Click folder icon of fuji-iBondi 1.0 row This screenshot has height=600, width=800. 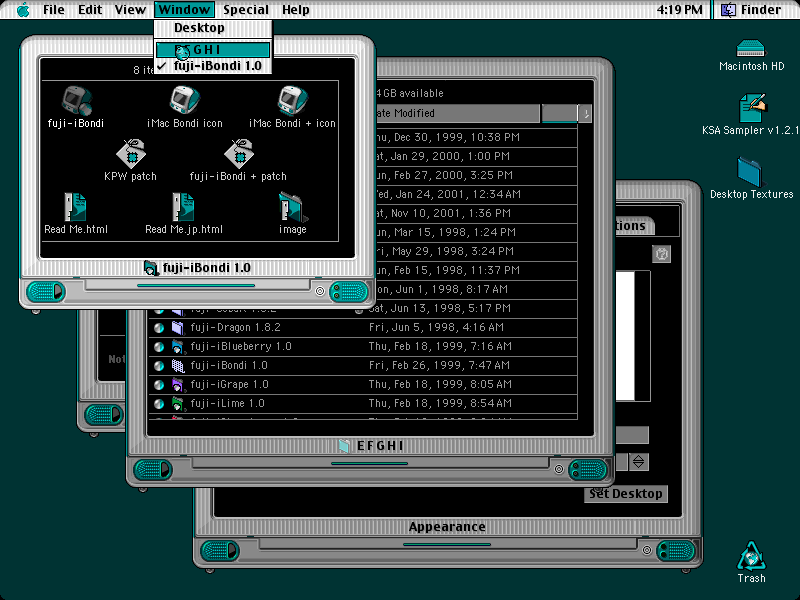tap(177, 365)
